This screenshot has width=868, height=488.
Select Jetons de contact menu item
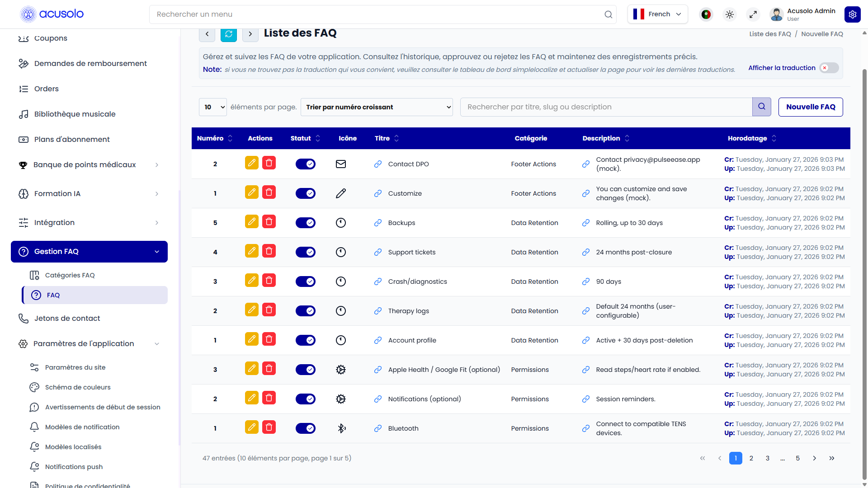(x=67, y=319)
